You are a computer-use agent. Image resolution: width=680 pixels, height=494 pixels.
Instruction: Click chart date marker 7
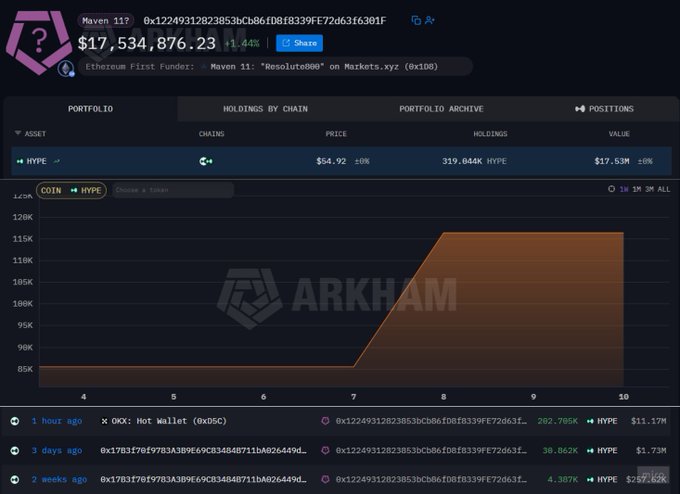353,397
